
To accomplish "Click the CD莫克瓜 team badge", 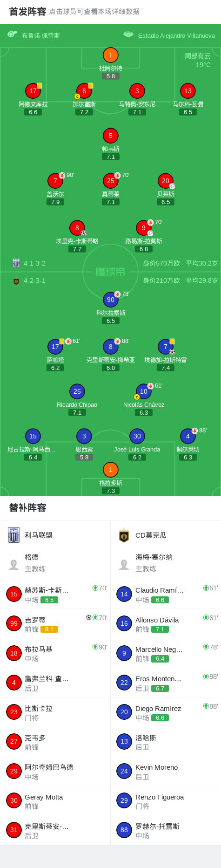I will tap(124, 535).
